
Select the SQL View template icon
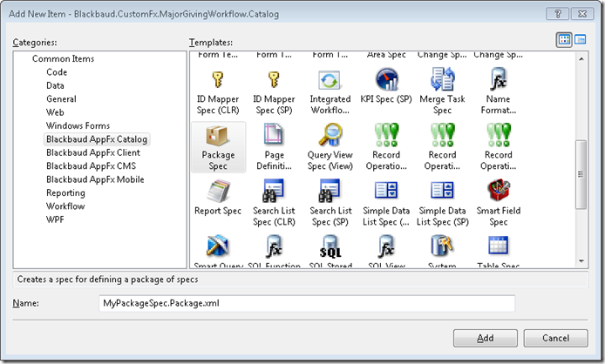point(386,246)
